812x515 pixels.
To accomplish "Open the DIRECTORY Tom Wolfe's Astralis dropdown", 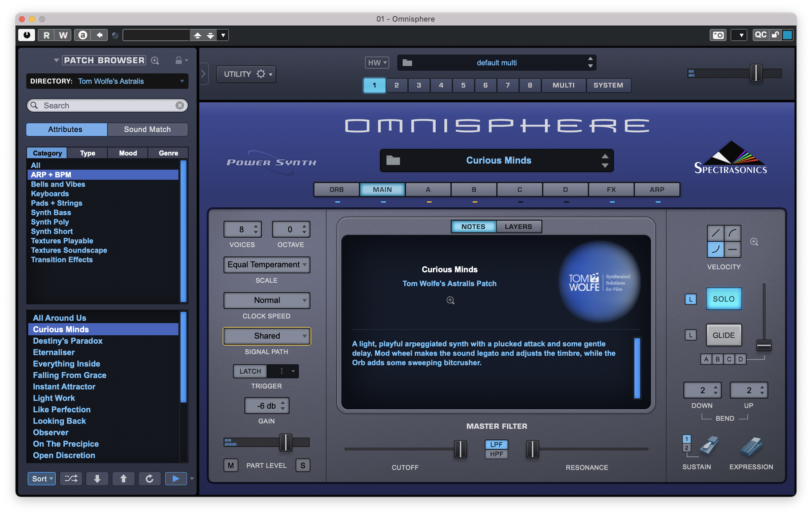I will coord(107,81).
